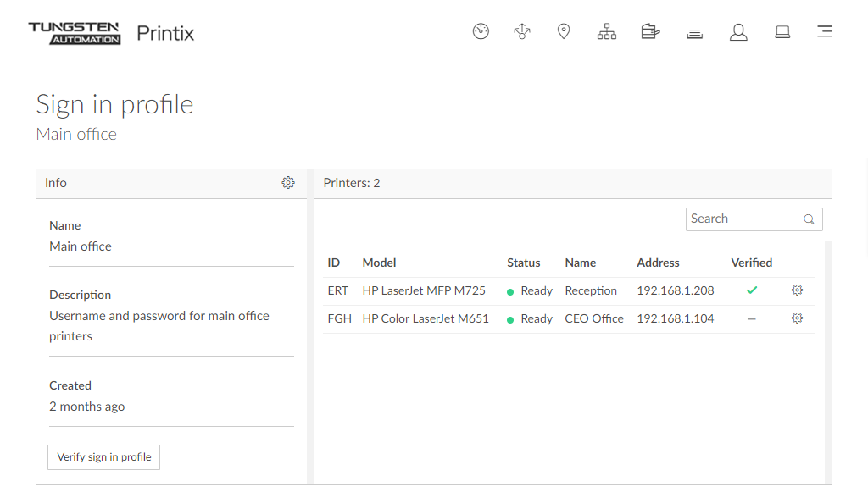Viewport: 868px width, 498px height.
Task: Click into the printer Search field
Action: point(743,219)
